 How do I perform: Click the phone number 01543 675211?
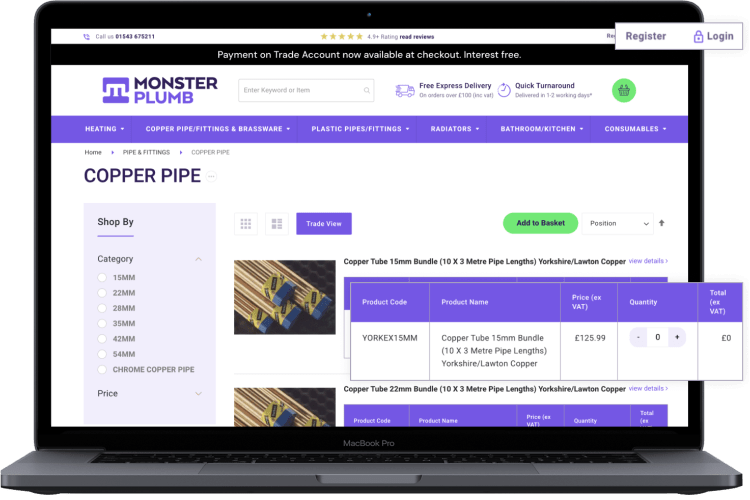135,36
